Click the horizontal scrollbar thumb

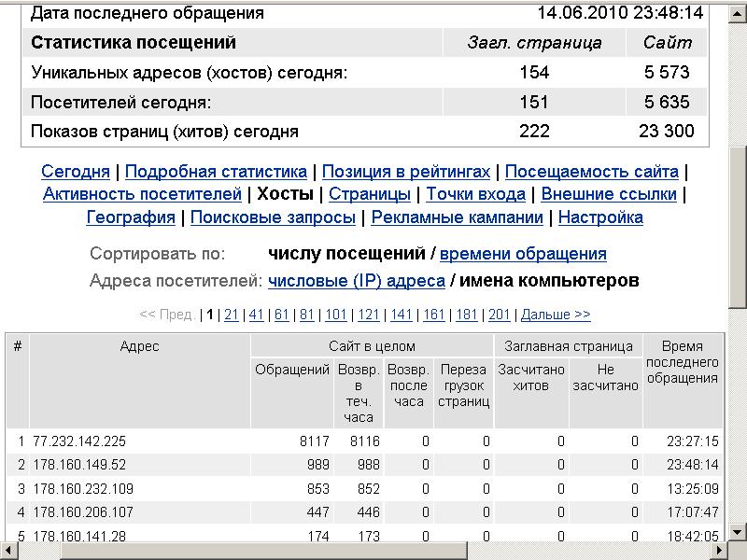263,551
